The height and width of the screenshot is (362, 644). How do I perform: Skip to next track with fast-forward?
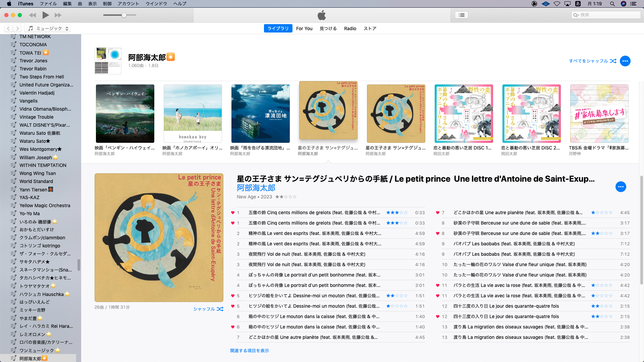tap(58, 15)
